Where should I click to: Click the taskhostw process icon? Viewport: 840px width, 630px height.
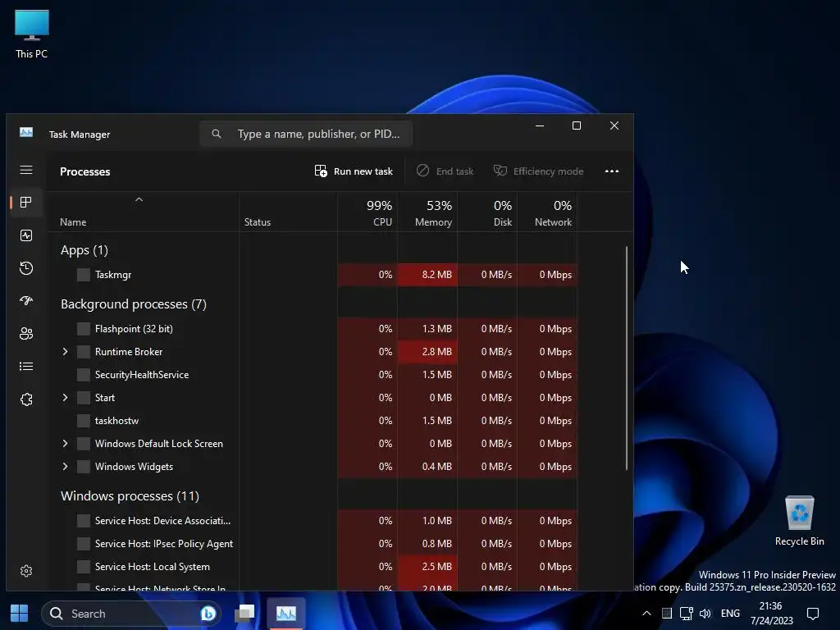[84, 421]
